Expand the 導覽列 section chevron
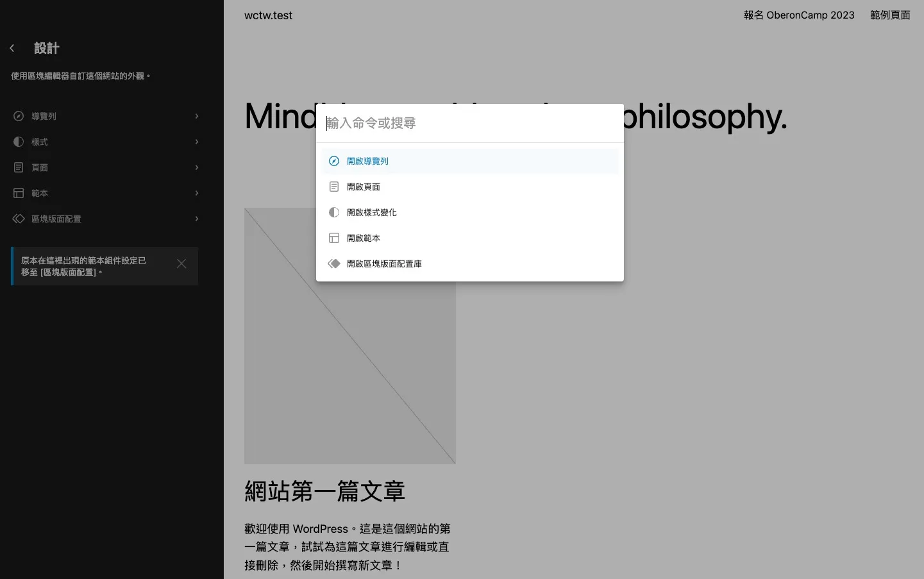The image size is (924, 579). [196, 116]
